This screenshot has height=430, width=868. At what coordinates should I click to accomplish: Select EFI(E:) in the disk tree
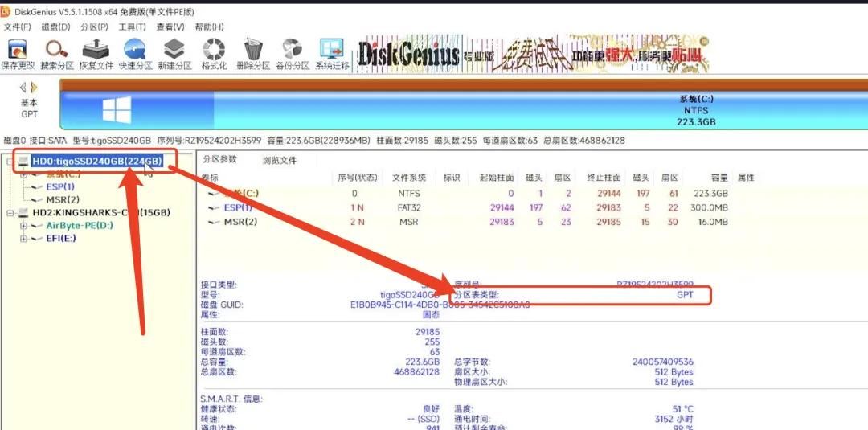(61, 239)
